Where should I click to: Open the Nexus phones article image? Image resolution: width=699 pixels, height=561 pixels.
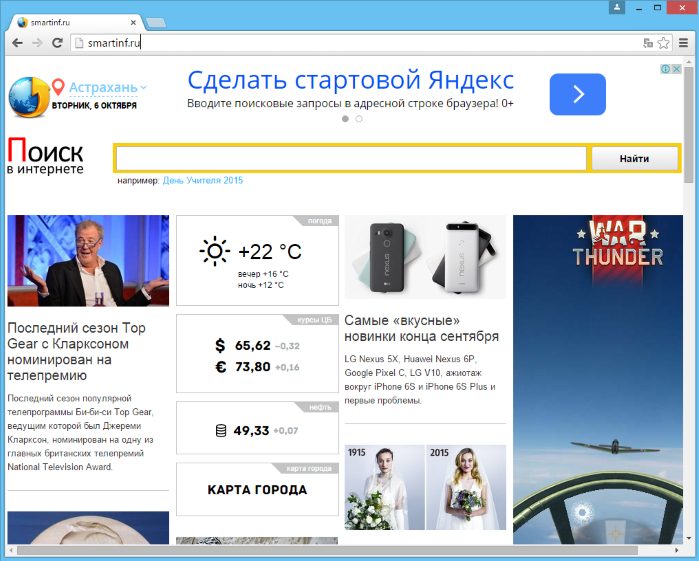425,257
